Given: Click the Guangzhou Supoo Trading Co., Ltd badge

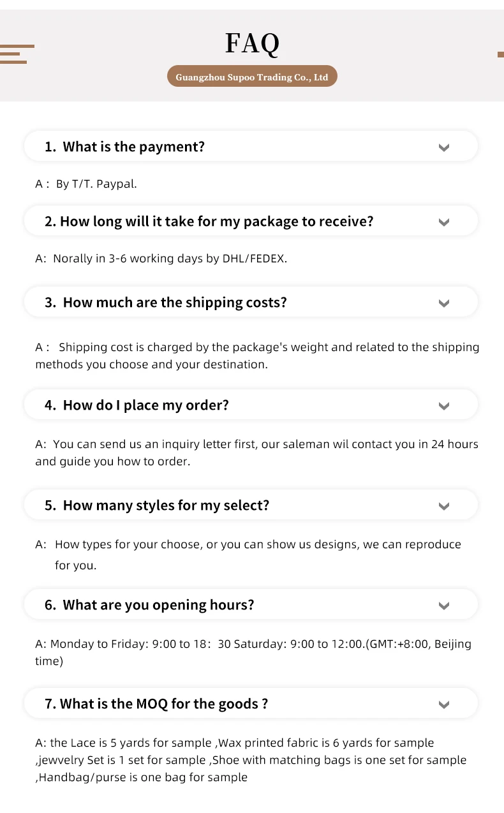Looking at the screenshot, I should tap(252, 77).
